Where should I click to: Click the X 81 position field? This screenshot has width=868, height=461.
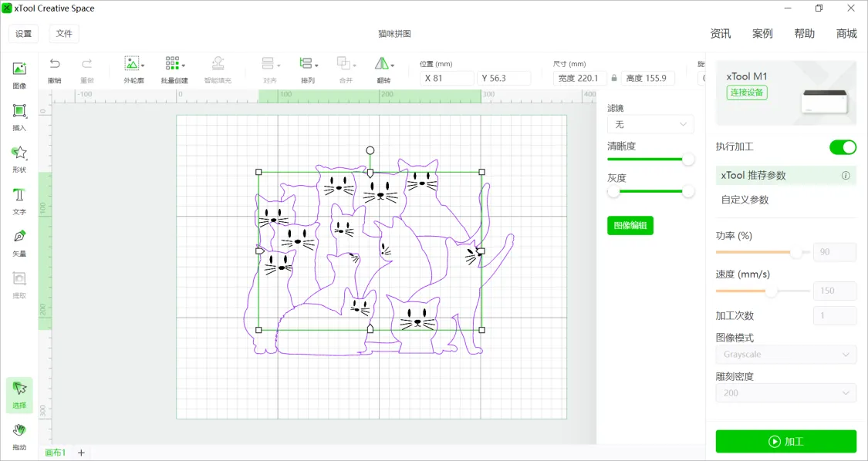click(x=447, y=78)
